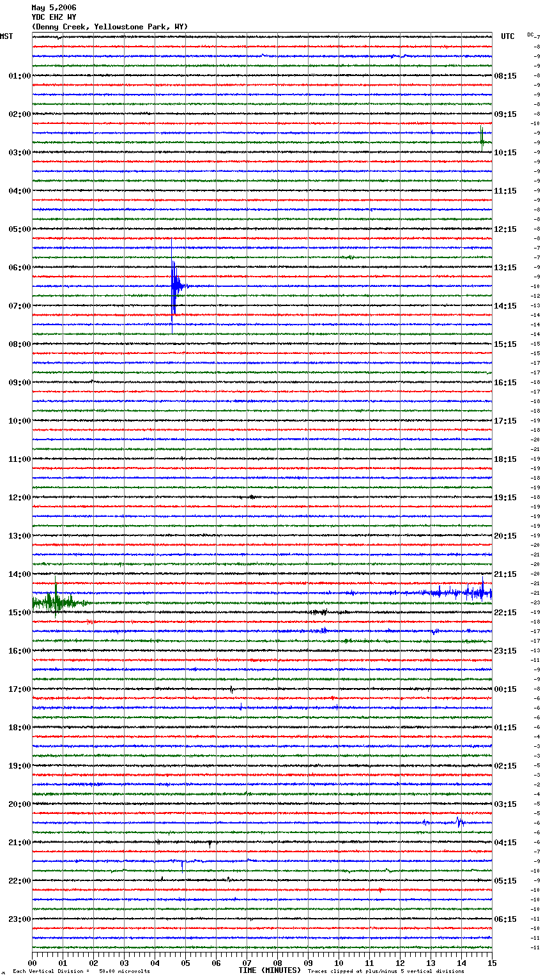Click the 08 minute axis tick label
543x980 pixels.
click(277, 963)
